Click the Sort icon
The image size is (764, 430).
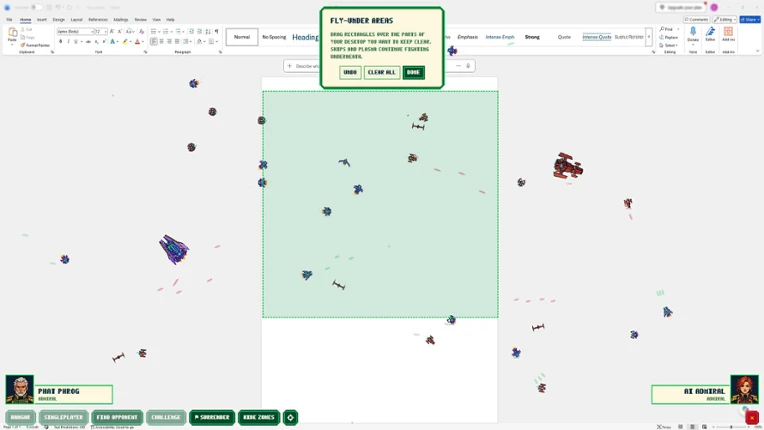pyautogui.click(x=208, y=31)
